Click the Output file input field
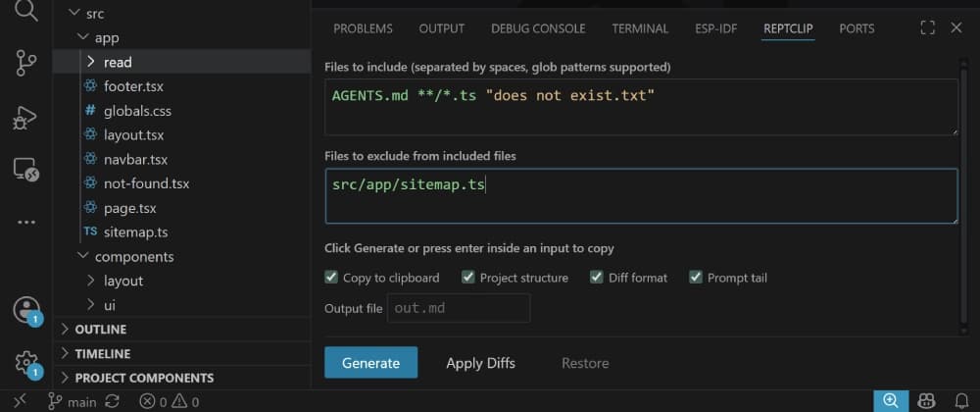980x412 pixels. click(x=459, y=308)
